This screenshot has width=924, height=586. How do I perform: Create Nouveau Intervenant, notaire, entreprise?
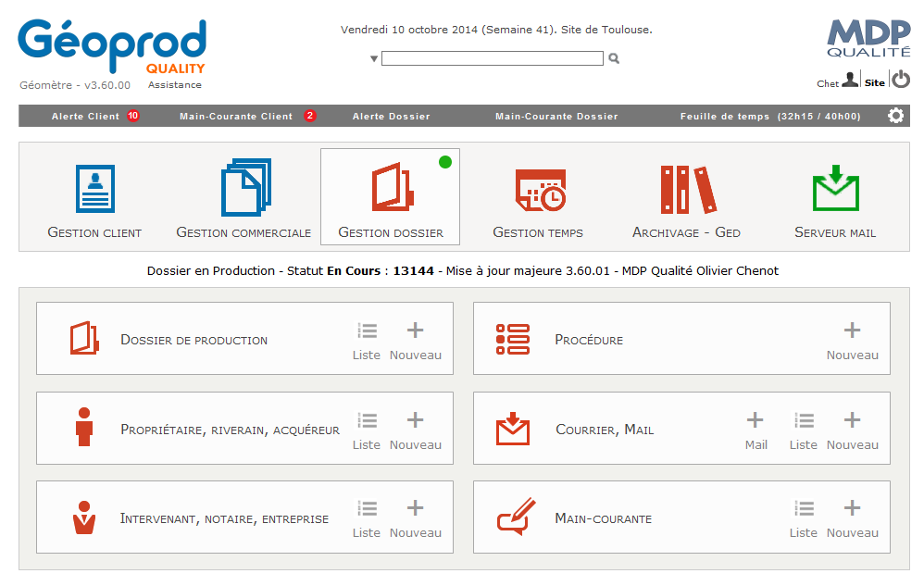[x=416, y=518]
